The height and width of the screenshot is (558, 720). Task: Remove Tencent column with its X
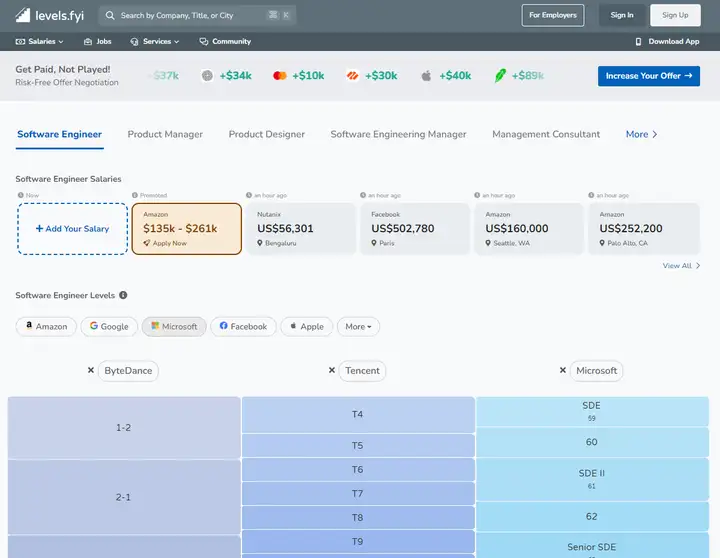pyautogui.click(x=332, y=370)
